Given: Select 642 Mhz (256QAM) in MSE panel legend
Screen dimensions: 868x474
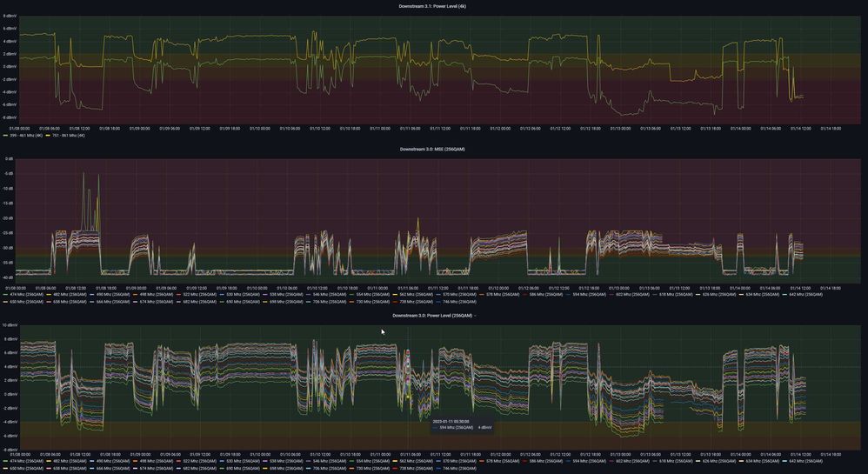Looking at the screenshot, I should 806,295.
